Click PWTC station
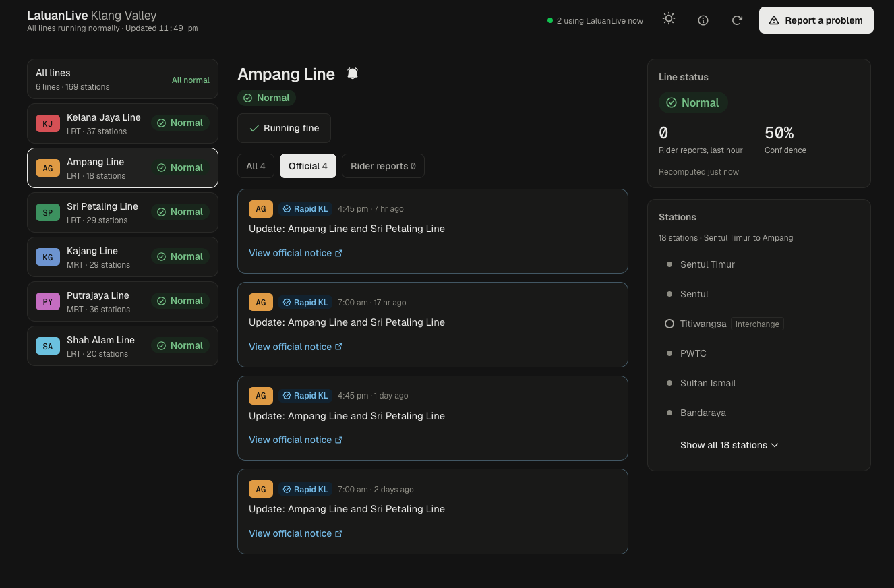 [693, 353]
